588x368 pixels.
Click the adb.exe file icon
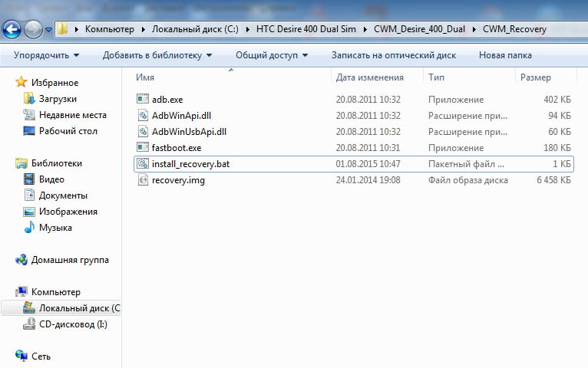[x=142, y=99]
